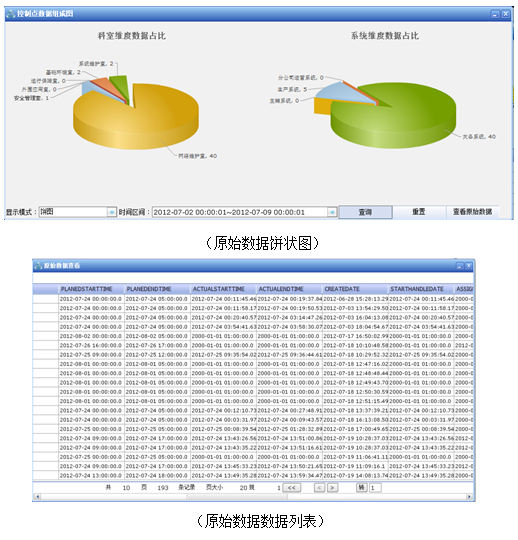Minimize the pie chart window
Viewport: 518px width, 540px height.
495,14
